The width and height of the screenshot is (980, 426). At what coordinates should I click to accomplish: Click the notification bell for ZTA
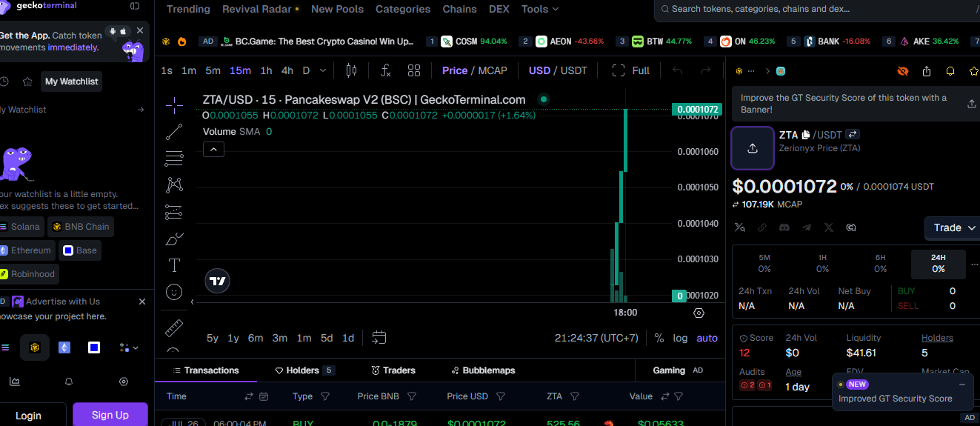950,71
